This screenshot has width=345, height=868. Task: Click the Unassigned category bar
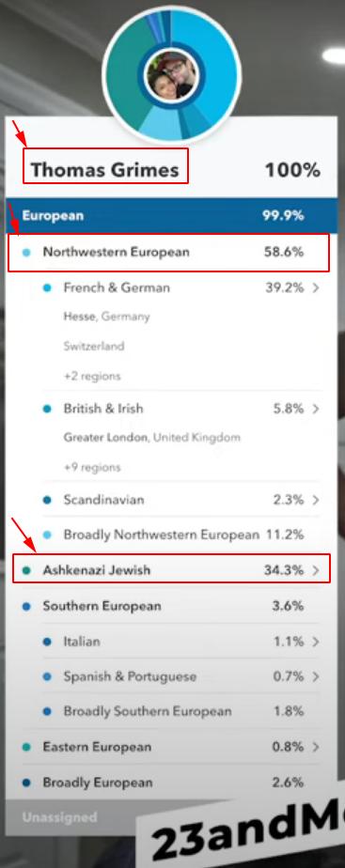click(x=72, y=816)
